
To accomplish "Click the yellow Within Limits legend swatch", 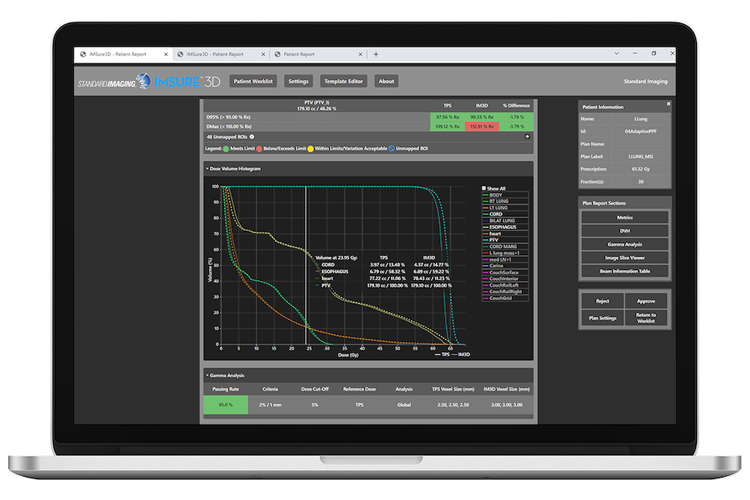I will coord(310,149).
